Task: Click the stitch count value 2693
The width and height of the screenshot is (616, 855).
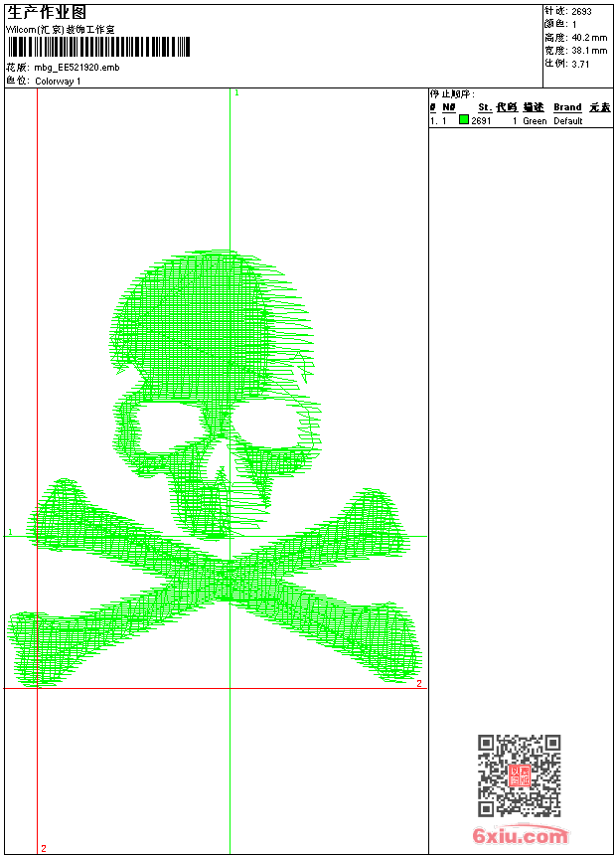Action: pyautogui.click(x=581, y=12)
